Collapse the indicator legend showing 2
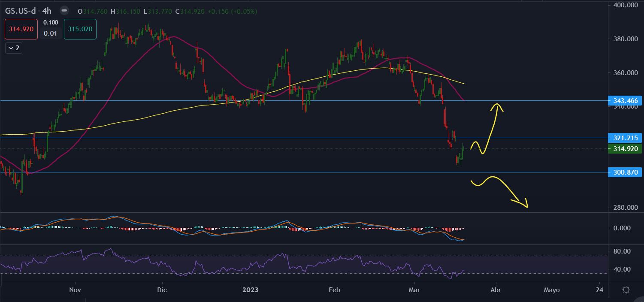This screenshot has height=302, width=644. (x=13, y=48)
